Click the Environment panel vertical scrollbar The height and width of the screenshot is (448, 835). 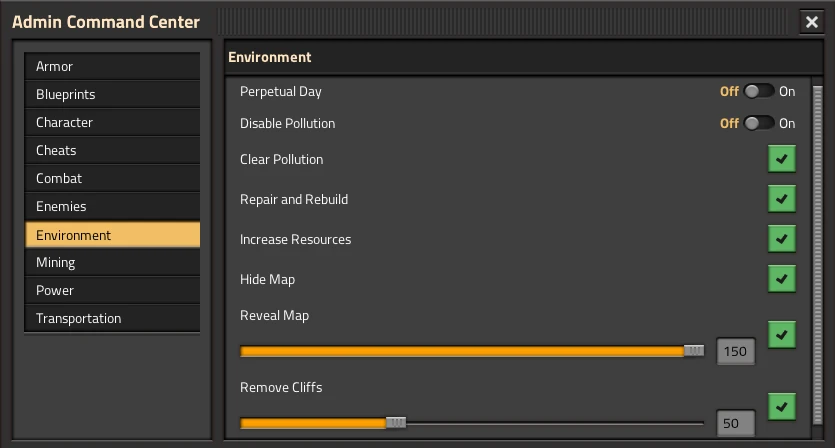click(x=818, y=255)
